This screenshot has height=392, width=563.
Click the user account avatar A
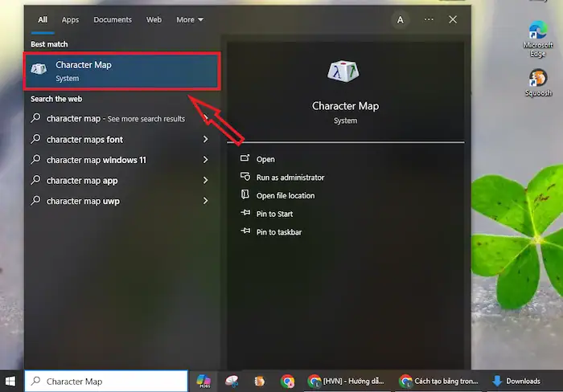tap(400, 19)
